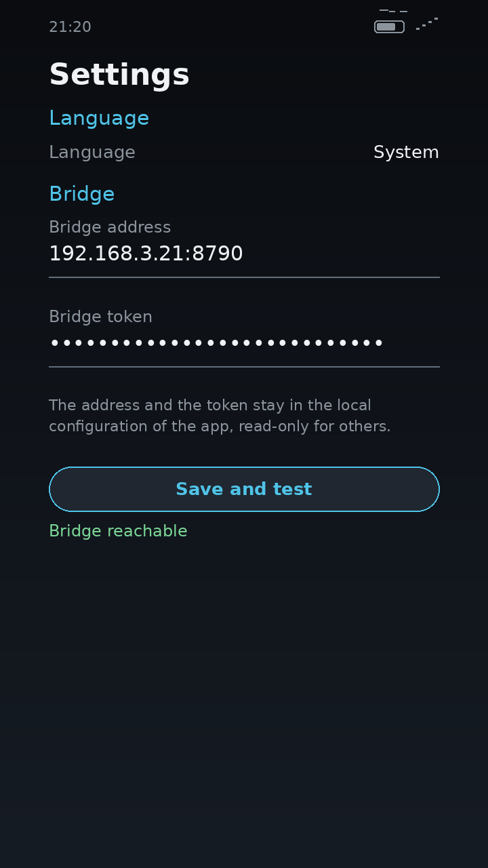The image size is (488, 868).
Task: Tap the Bridge reachable status message
Action: pyautogui.click(x=118, y=531)
